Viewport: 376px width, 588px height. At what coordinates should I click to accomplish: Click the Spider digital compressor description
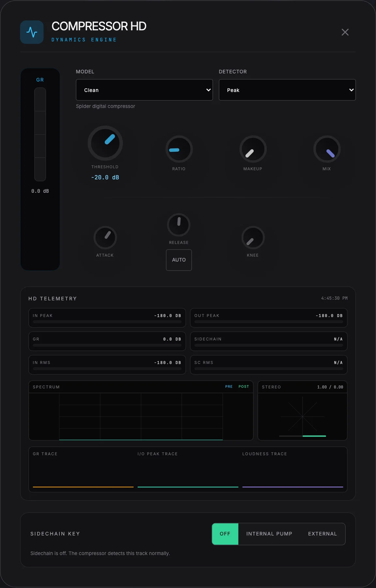(x=105, y=106)
